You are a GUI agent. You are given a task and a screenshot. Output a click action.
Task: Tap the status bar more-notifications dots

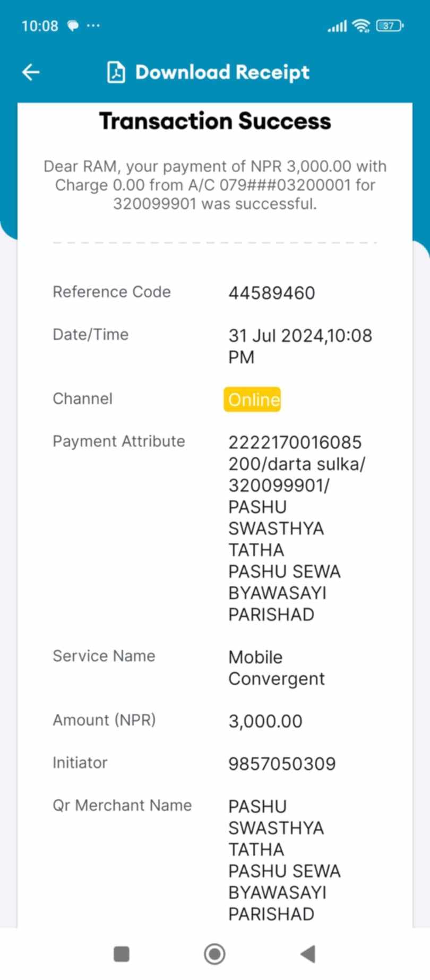93,25
